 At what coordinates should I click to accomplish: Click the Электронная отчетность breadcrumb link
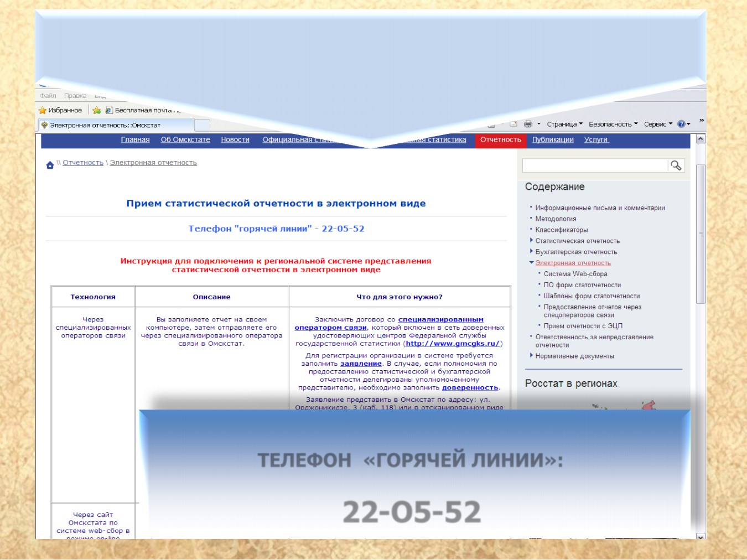pyautogui.click(x=153, y=163)
